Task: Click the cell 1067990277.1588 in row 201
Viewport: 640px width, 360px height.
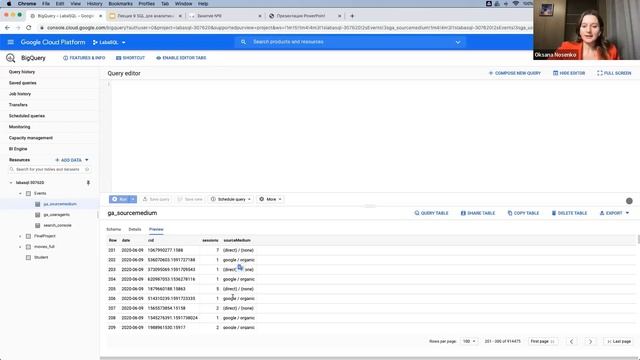Action: [x=165, y=250]
